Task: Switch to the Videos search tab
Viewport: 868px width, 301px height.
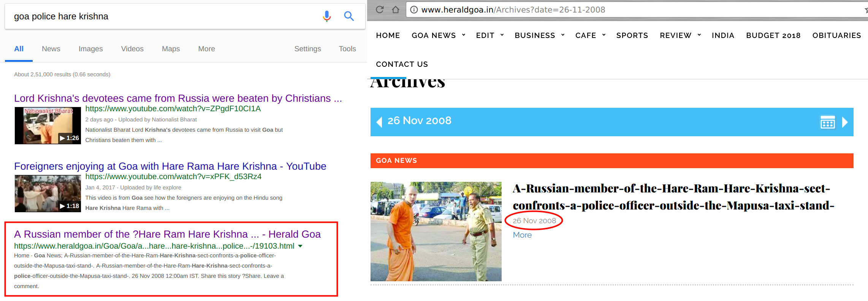Action: [132, 49]
